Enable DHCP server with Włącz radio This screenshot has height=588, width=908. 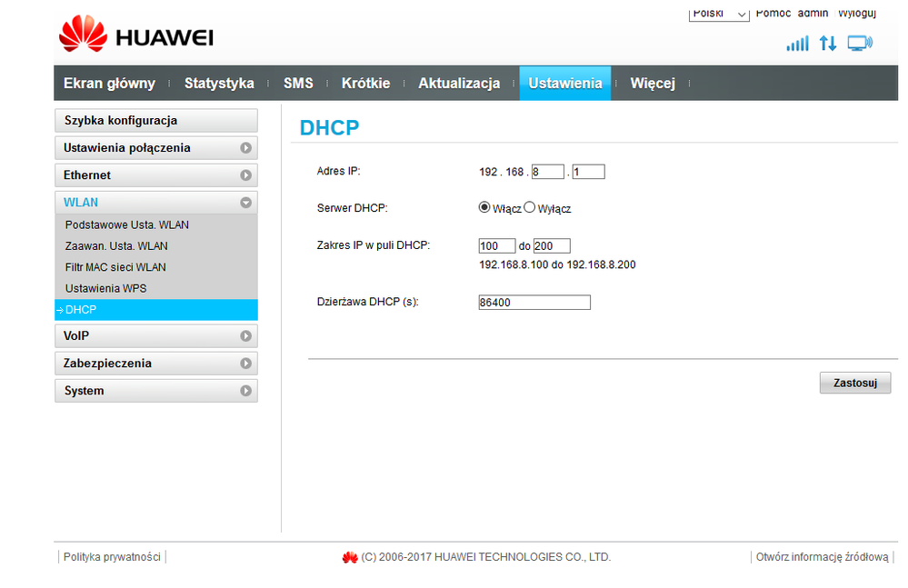point(484,207)
